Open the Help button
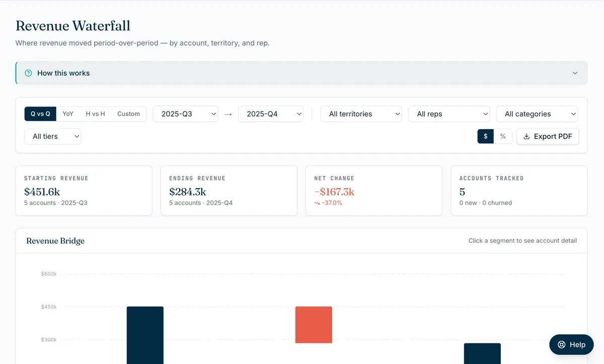The image size is (604, 364). 571,344
